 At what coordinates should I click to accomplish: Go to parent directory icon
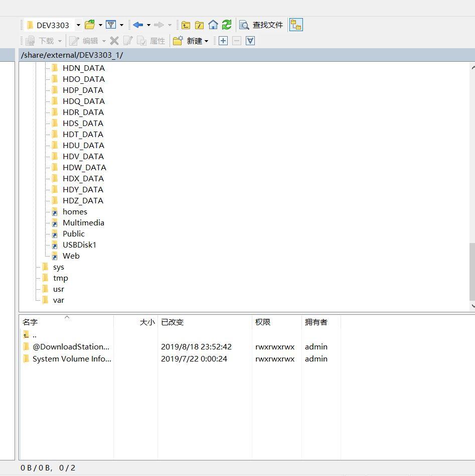coord(186,25)
